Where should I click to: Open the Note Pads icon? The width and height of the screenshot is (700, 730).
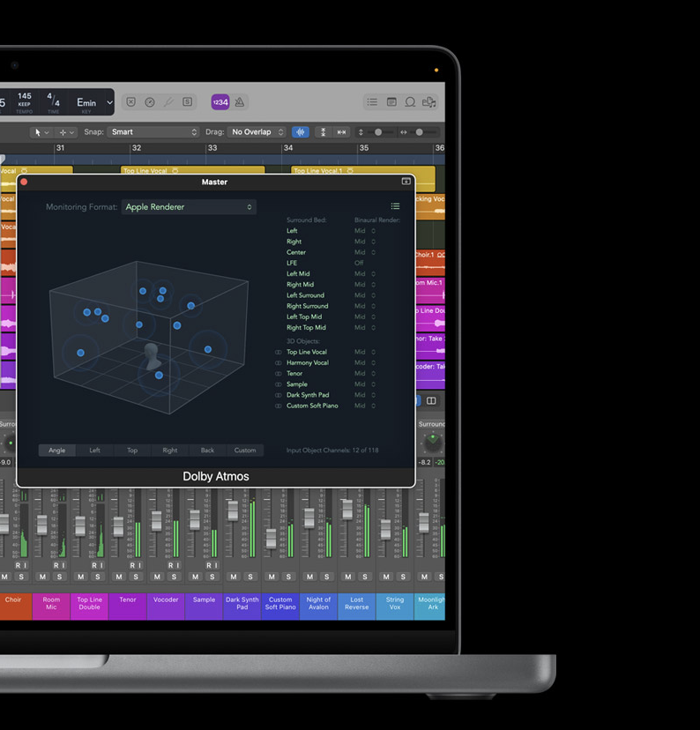(391, 102)
